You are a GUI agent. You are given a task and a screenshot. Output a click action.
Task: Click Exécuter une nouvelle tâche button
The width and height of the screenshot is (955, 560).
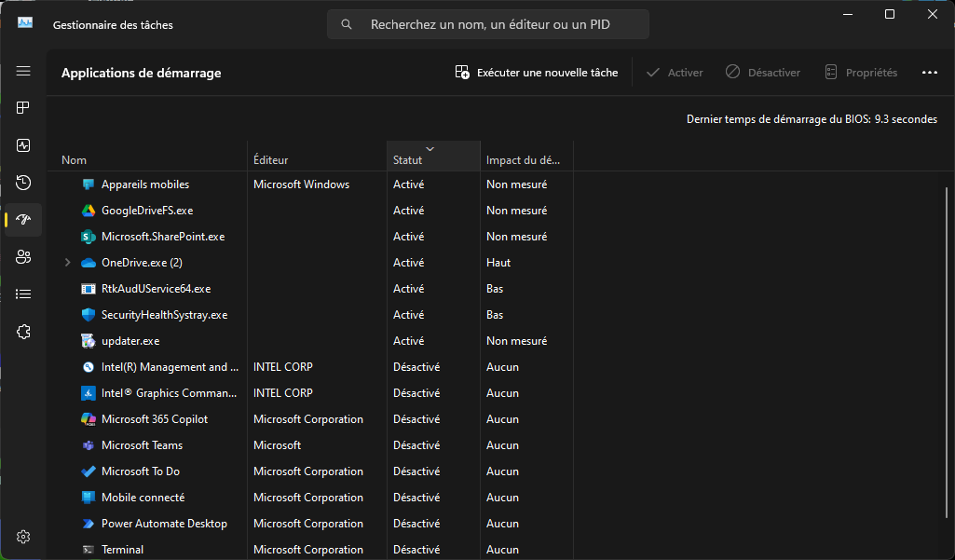(537, 73)
